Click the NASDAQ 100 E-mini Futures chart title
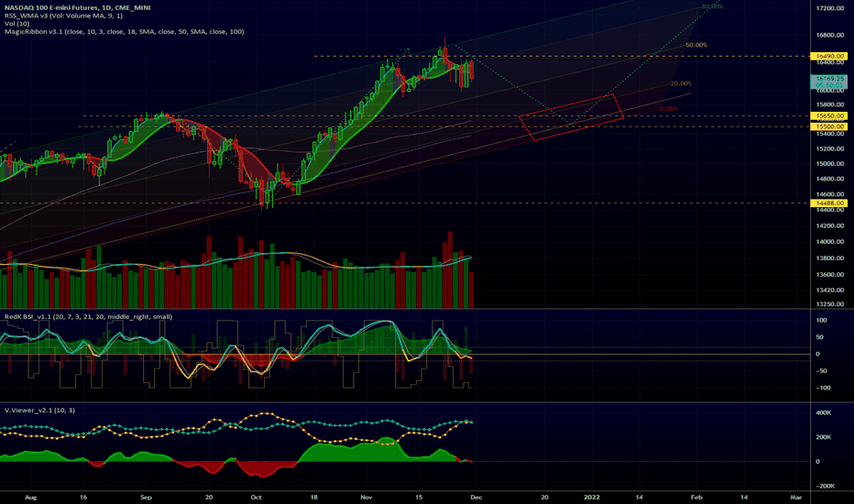Image resolution: width=854 pixels, height=504 pixels. [77, 7]
